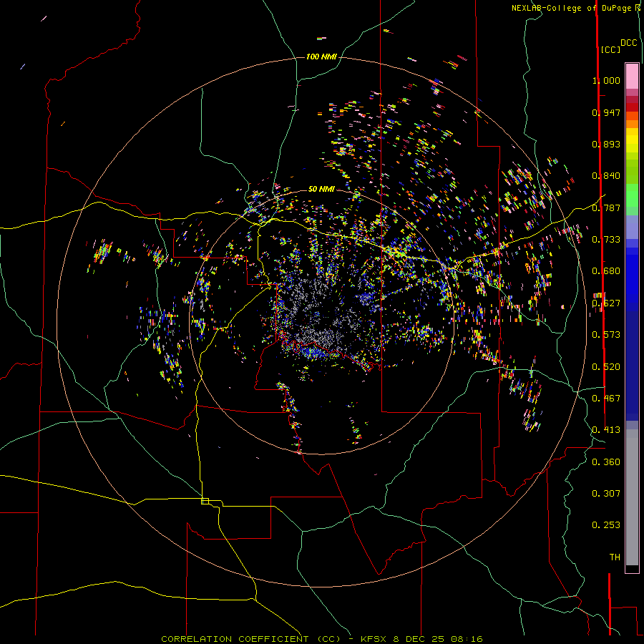The width and height of the screenshot is (644, 644).
Task: Click the 0.467 legend value
Action: click(x=606, y=399)
